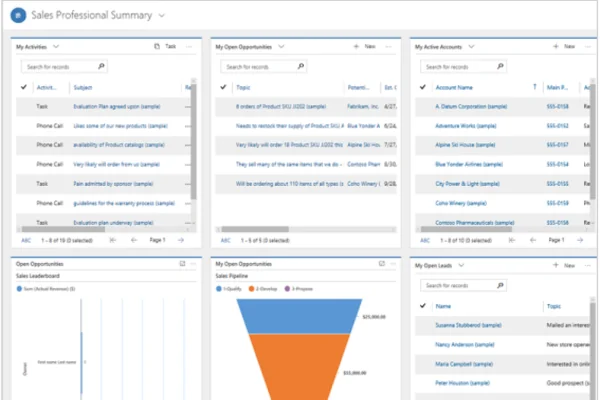This screenshot has width=600, height=400.
Task: Go to first page in My Active Accounts
Action: (512, 240)
